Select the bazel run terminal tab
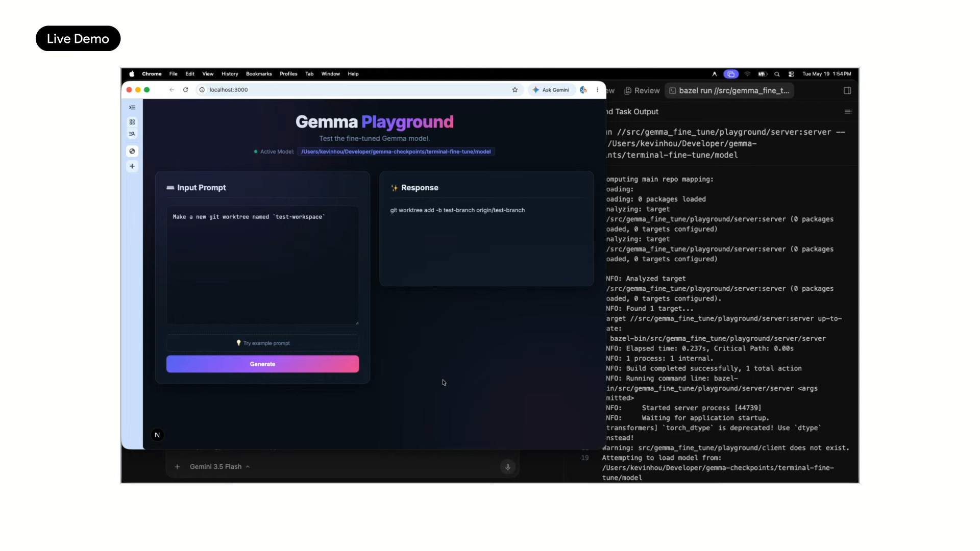 [x=729, y=91]
